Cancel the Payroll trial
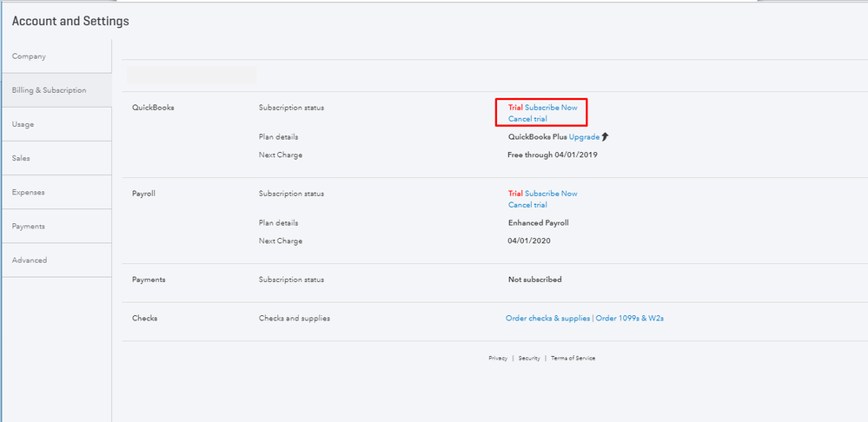The image size is (868, 422). (x=527, y=205)
